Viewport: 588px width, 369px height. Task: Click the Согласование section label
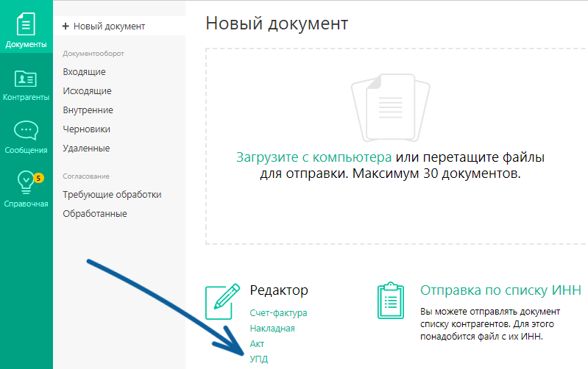(x=86, y=176)
